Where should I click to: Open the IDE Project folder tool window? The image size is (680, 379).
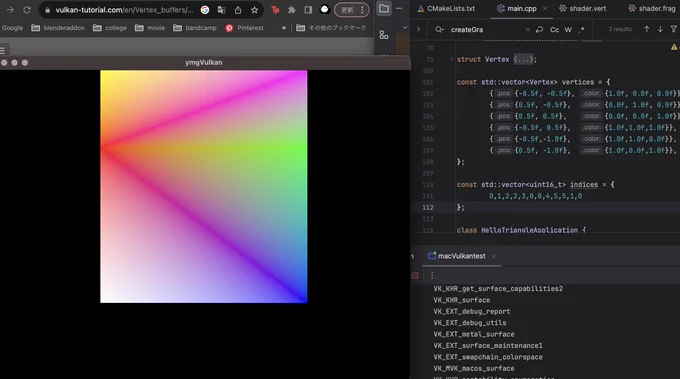[384, 8]
